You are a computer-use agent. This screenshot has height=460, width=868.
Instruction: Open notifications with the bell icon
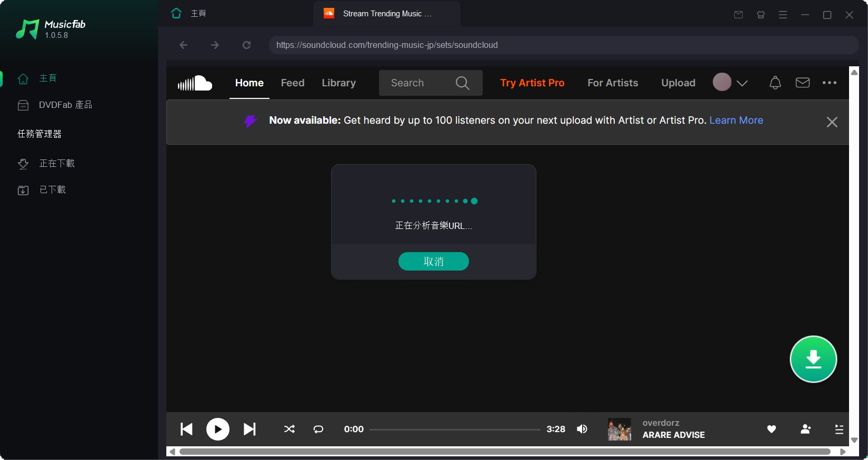775,83
